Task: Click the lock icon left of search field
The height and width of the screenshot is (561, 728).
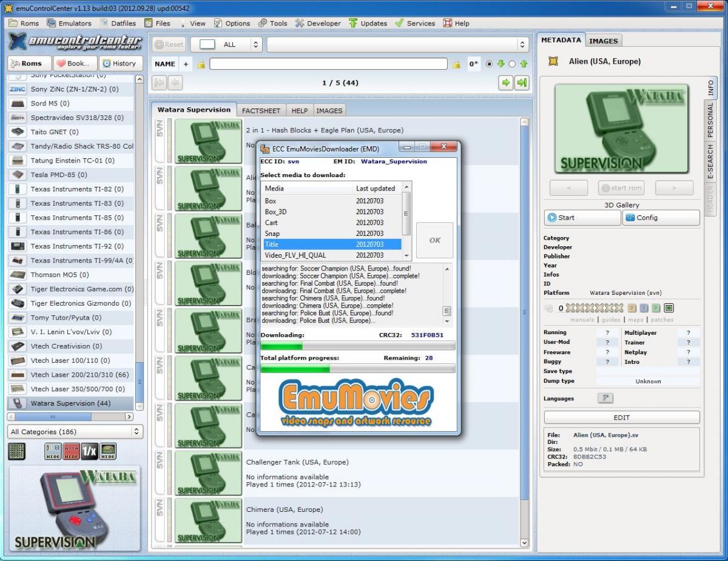Action: [x=201, y=64]
